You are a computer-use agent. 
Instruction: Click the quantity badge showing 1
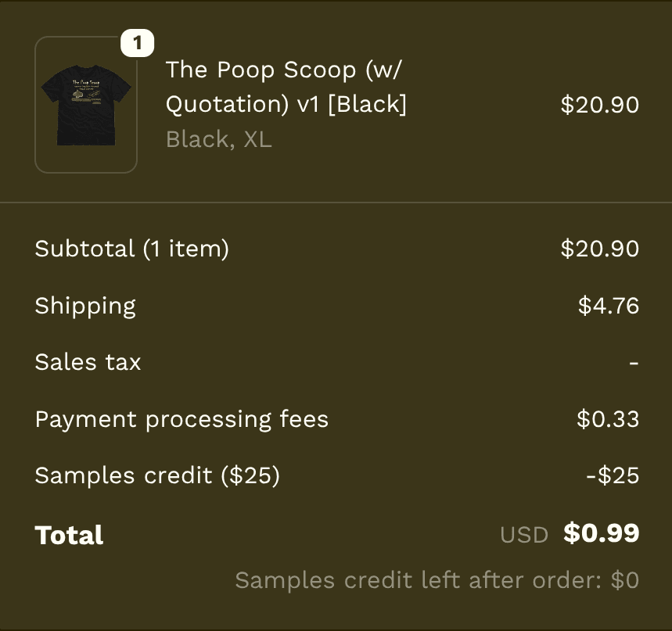coord(138,43)
